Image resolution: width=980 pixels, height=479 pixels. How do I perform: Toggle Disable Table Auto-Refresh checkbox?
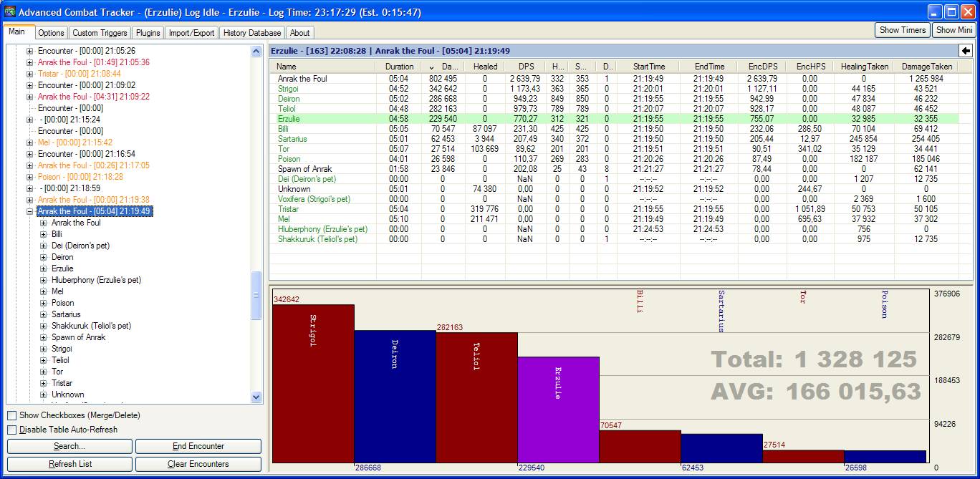[x=11, y=430]
